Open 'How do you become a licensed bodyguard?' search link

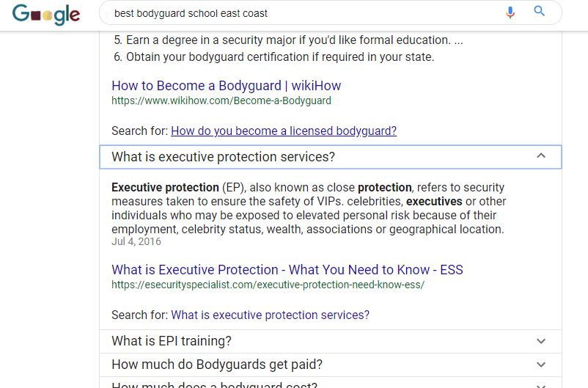pos(284,131)
